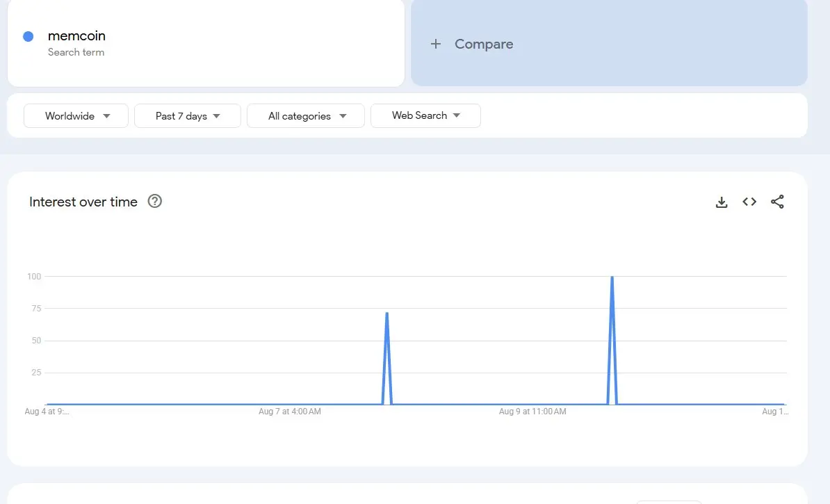The width and height of the screenshot is (830, 504).
Task: Add a comparison term via Compare
Action: pos(609,43)
